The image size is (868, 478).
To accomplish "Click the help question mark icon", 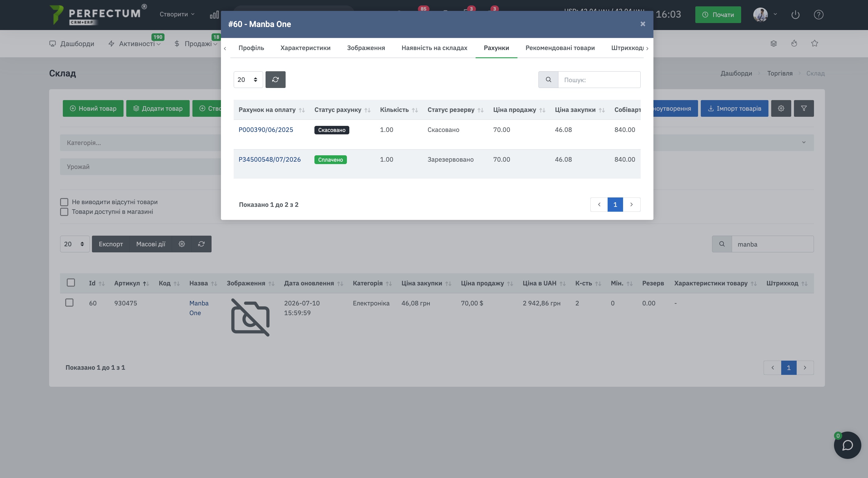I will coord(819,15).
